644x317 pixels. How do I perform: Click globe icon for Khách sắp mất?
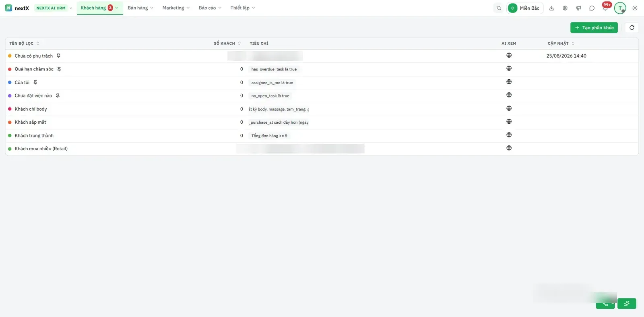tap(509, 122)
